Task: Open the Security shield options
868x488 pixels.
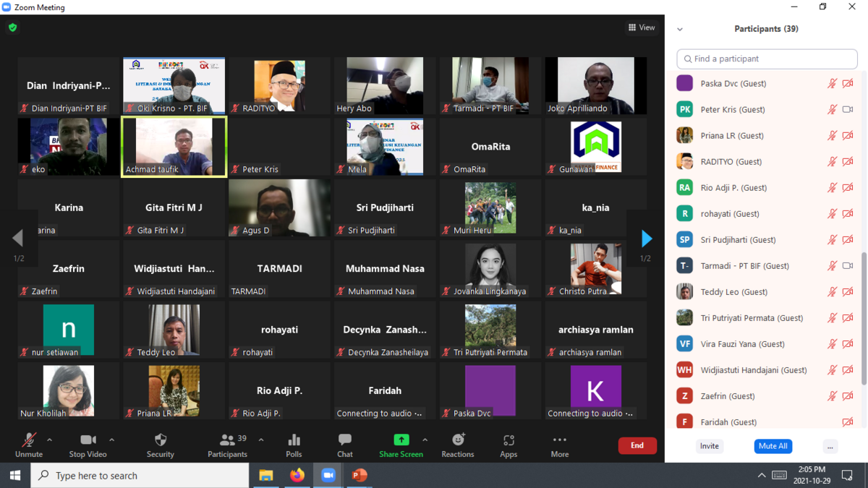Action: pos(160,445)
